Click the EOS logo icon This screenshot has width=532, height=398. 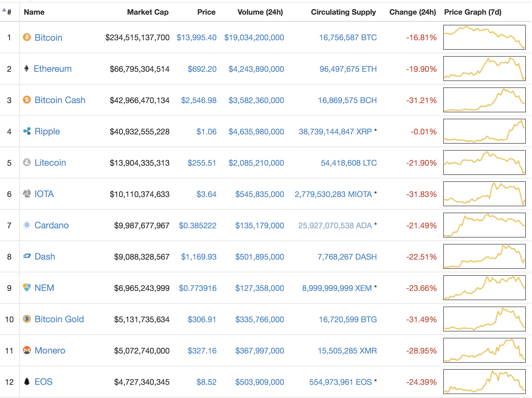coord(27,382)
